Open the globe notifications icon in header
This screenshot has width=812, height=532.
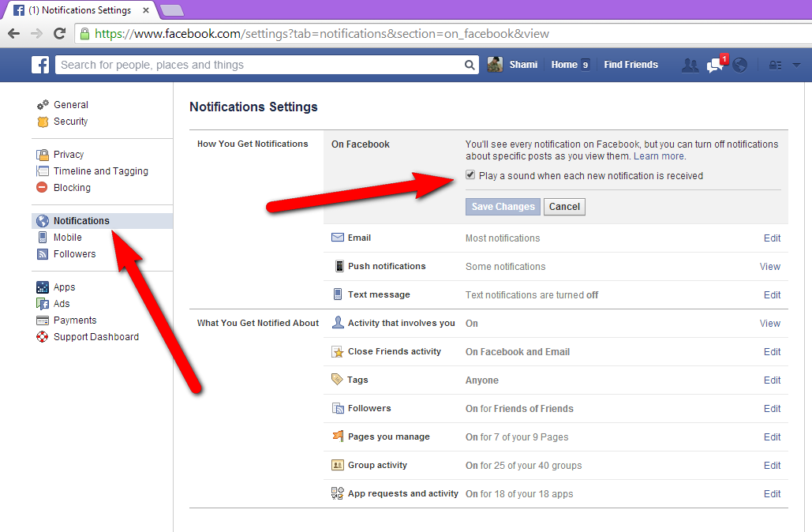click(740, 66)
